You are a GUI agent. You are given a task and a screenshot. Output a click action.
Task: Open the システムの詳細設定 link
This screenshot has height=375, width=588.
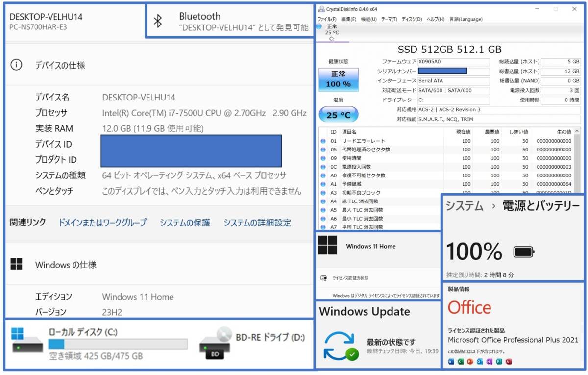click(257, 223)
